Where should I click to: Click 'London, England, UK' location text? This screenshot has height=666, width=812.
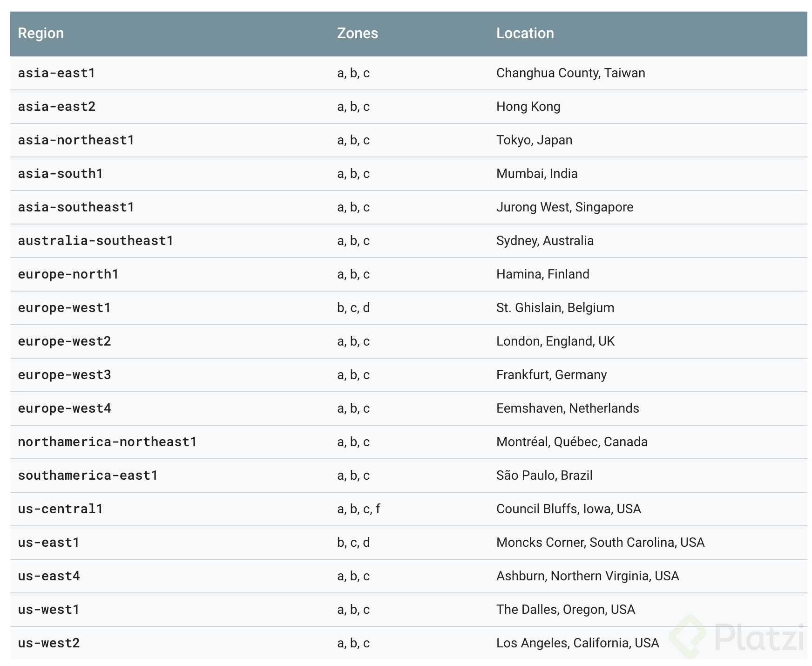[555, 341]
